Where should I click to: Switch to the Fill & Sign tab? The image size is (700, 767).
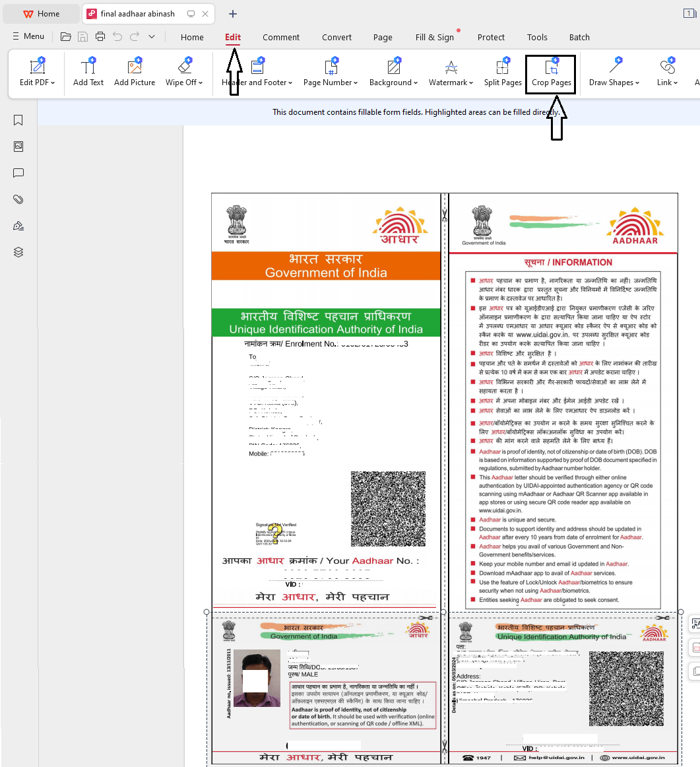click(x=435, y=37)
